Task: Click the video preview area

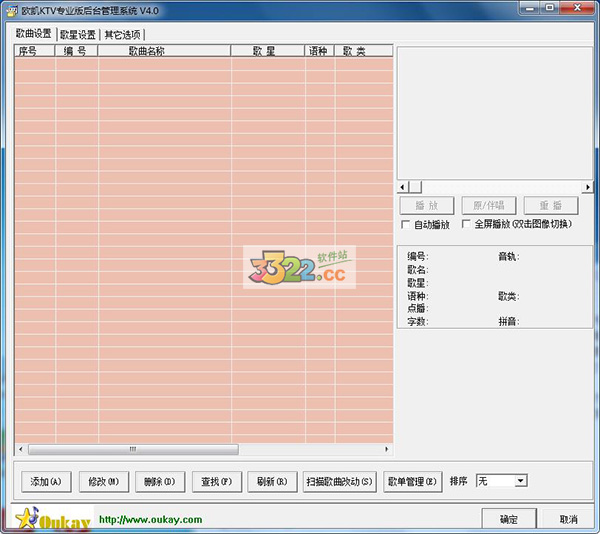Action: tap(495, 113)
